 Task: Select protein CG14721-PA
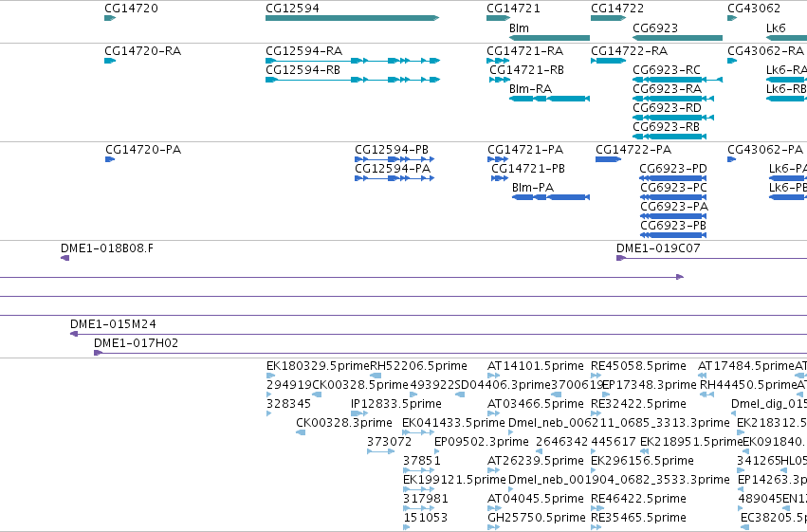coord(498,159)
